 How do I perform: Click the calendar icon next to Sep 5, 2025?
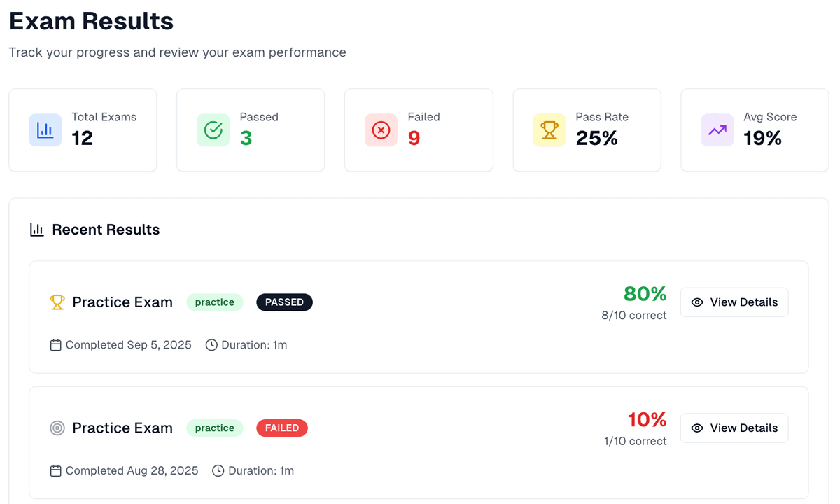click(56, 345)
